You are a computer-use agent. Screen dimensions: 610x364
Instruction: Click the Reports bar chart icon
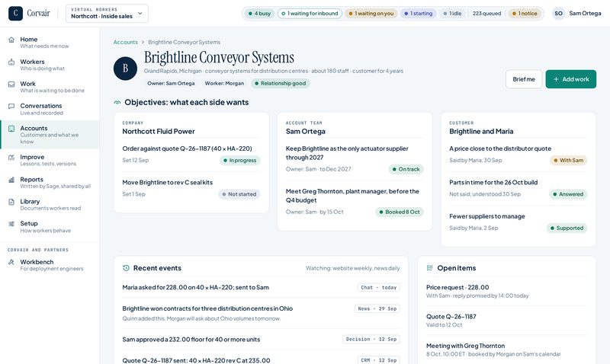tap(11, 180)
